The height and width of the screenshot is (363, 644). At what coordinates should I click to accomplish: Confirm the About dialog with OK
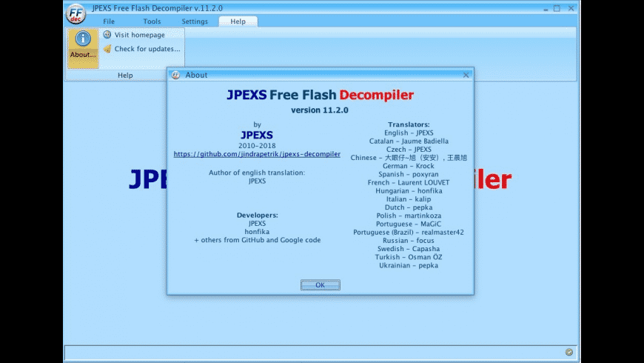321,285
